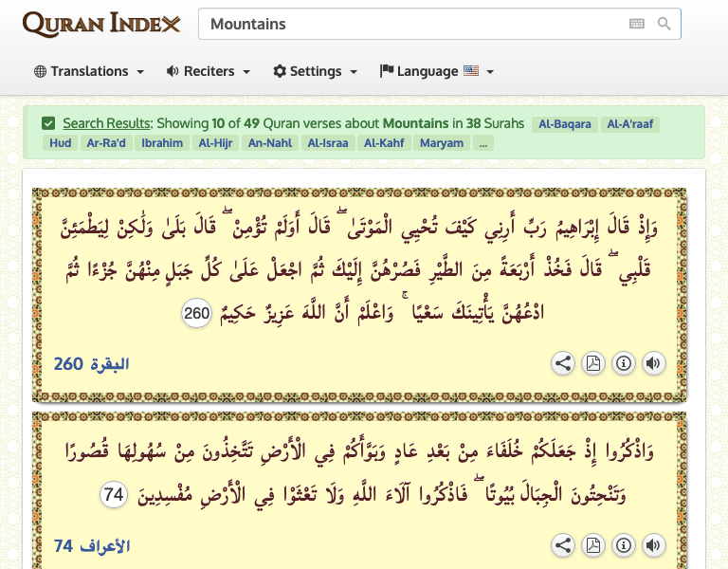Play audio recitation for Al-A'raaf 74

pyautogui.click(x=653, y=545)
